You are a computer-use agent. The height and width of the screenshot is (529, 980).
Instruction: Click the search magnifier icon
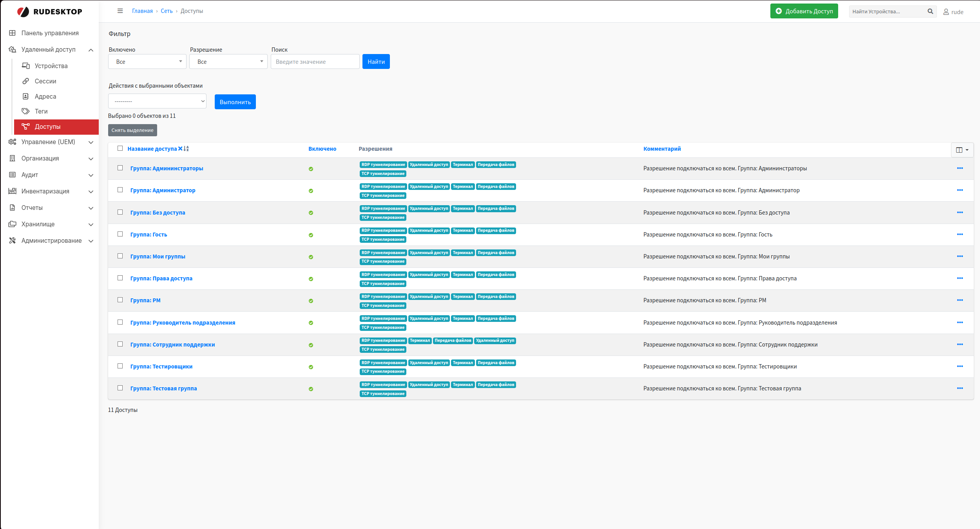point(929,11)
